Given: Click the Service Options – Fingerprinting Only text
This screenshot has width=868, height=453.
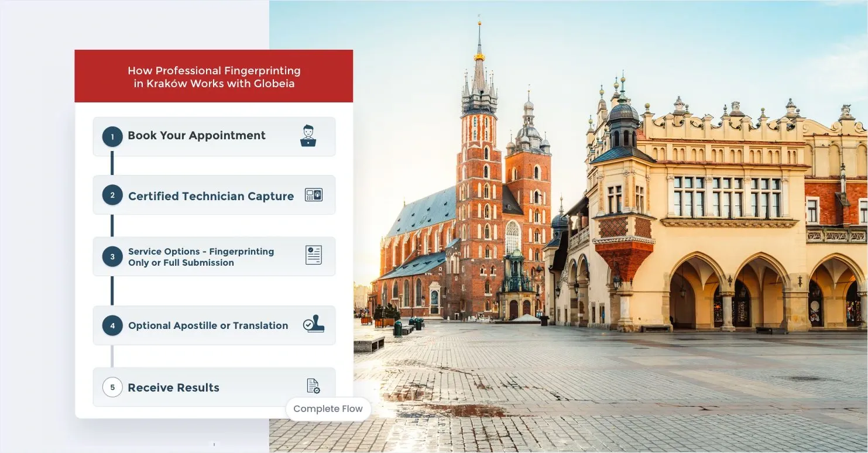Looking at the screenshot, I should (201, 257).
